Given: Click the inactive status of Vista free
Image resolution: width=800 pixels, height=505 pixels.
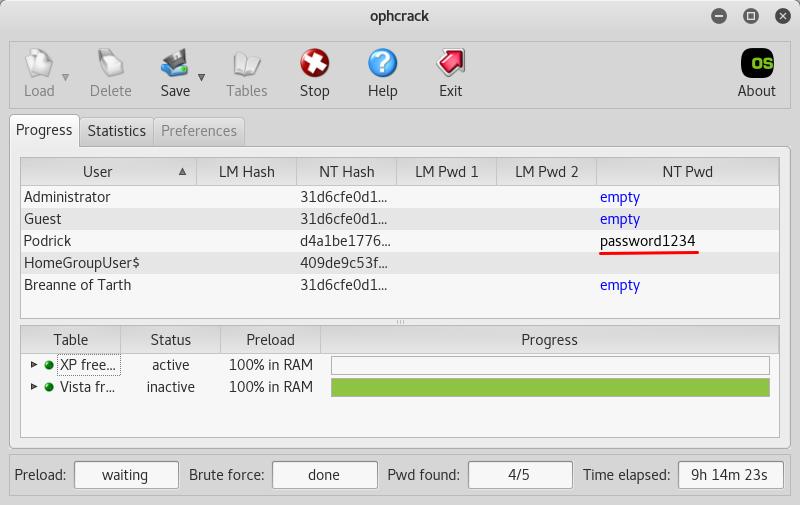Looking at the screenshot, I should (170, 387).
